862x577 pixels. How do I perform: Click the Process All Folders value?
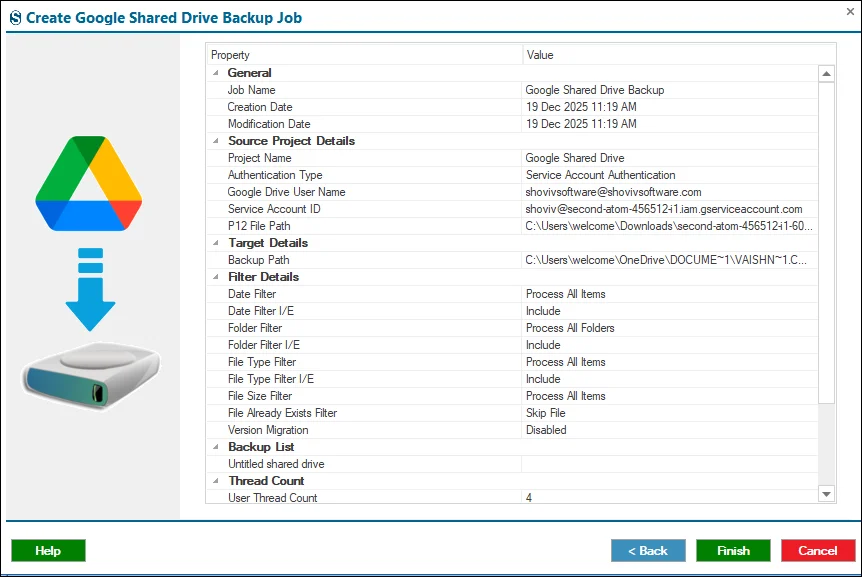tap(570, 328)
